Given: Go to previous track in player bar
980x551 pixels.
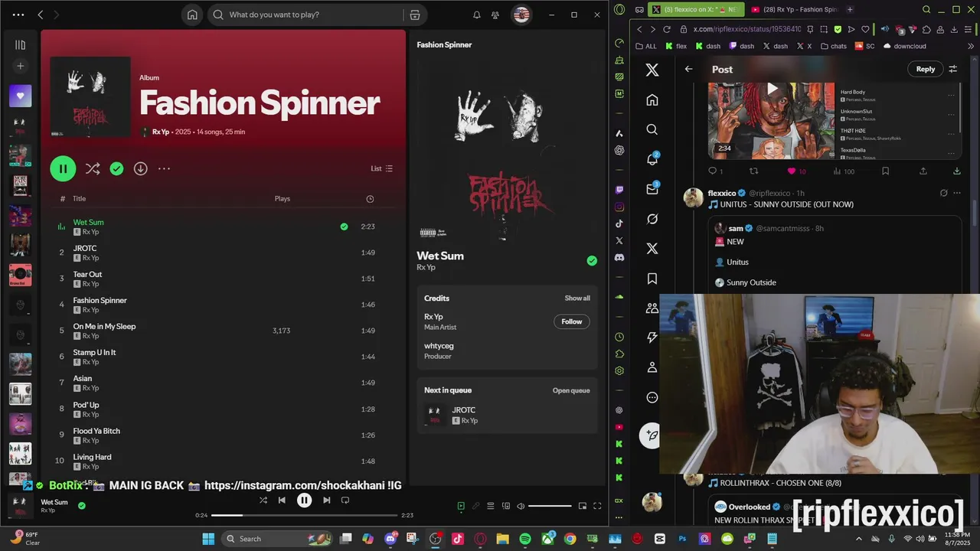Looking at the screenshot, I should [282, 500].
